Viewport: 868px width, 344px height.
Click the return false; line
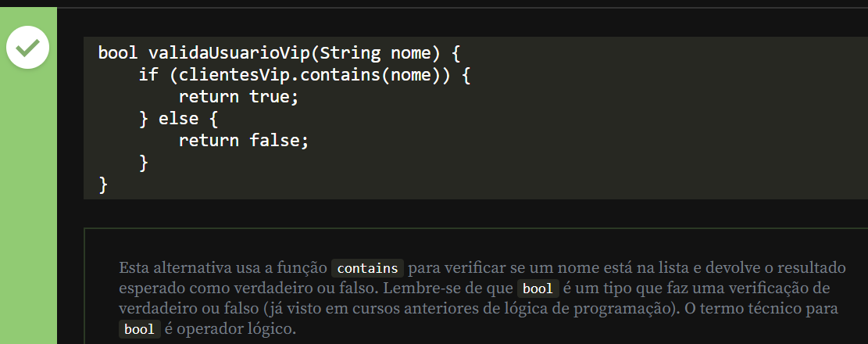[244, 141]
